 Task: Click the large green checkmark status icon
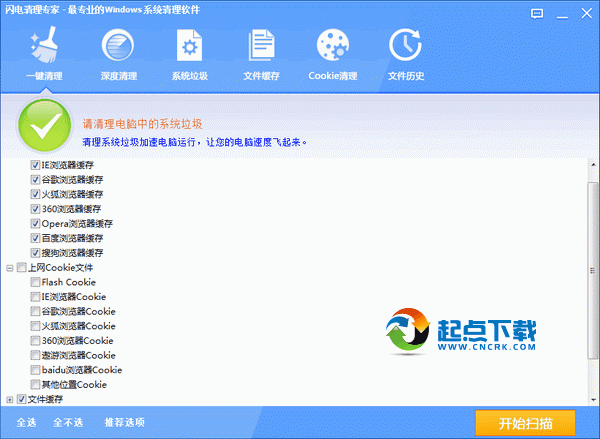click(x=45, y=125)
